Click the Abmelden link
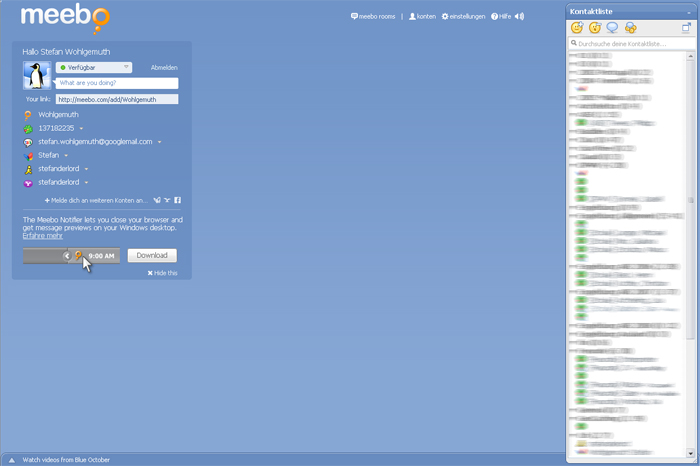The width and height of the screenshot is (700, 466). coord(164,68)
